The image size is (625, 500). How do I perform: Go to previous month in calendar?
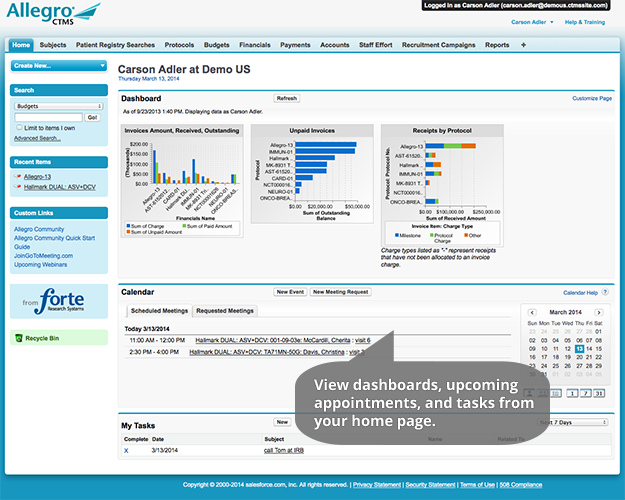click(x=532, y=313)
